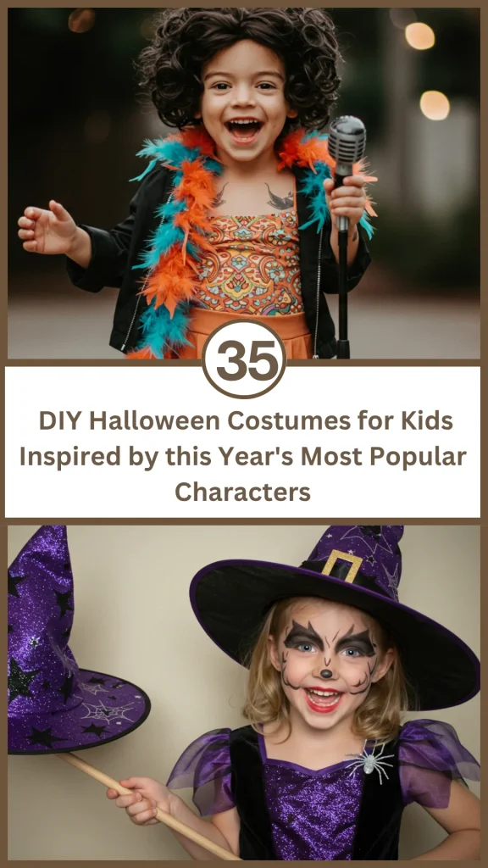This screenshot has width=488, height=868.
Task: Click the circled number 35 badge
Action: point(244,359)
